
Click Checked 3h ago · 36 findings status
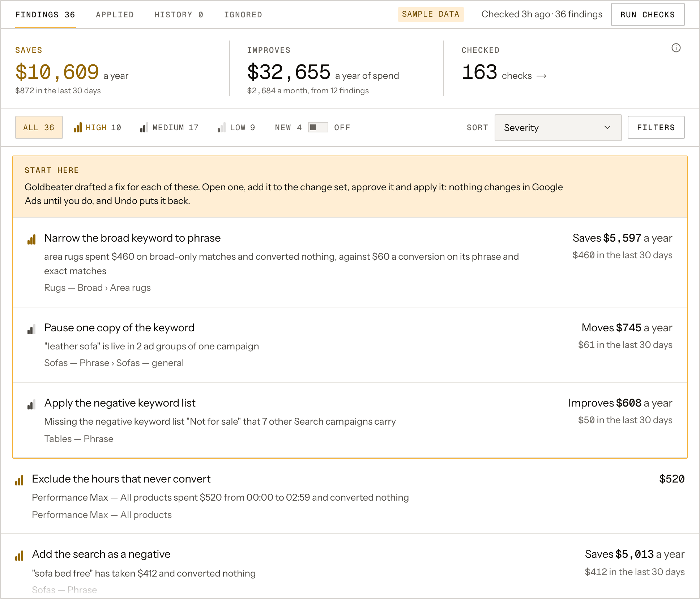(x=542, y=14)
